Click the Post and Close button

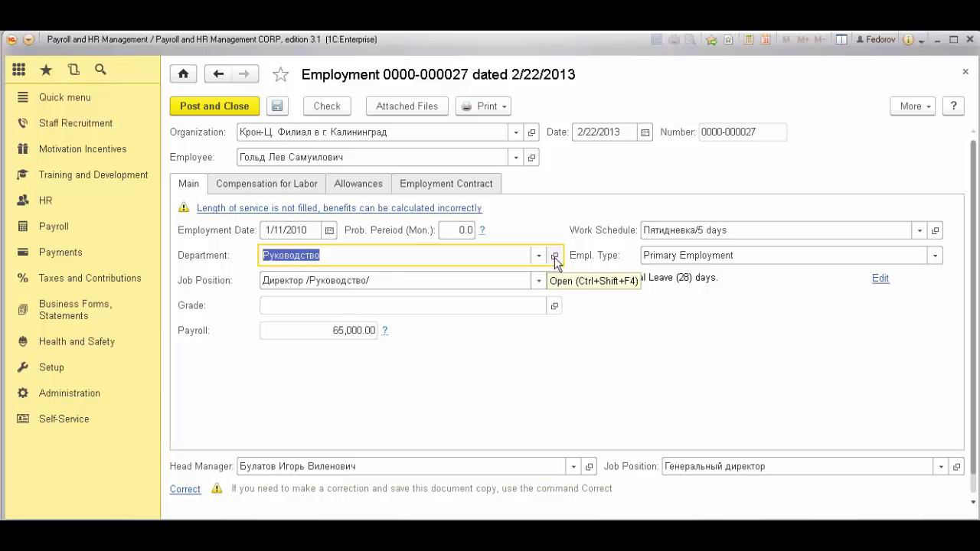coord(214,106)
